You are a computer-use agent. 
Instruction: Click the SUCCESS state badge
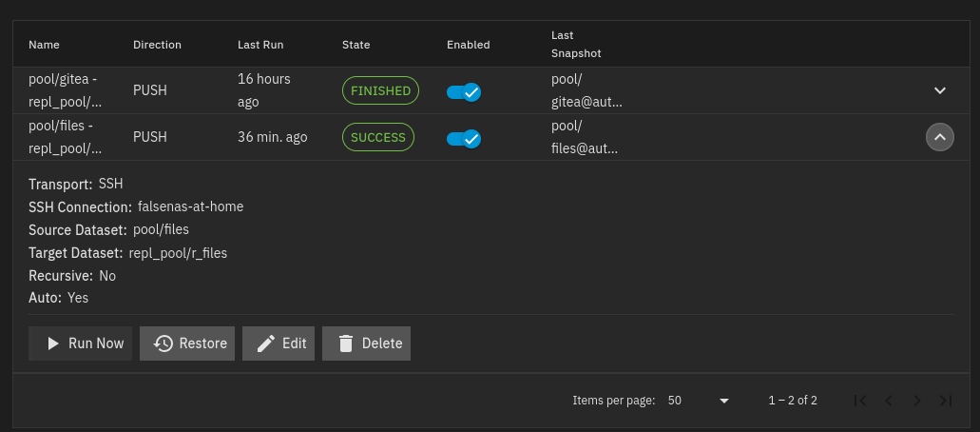[x=378, y=137]
